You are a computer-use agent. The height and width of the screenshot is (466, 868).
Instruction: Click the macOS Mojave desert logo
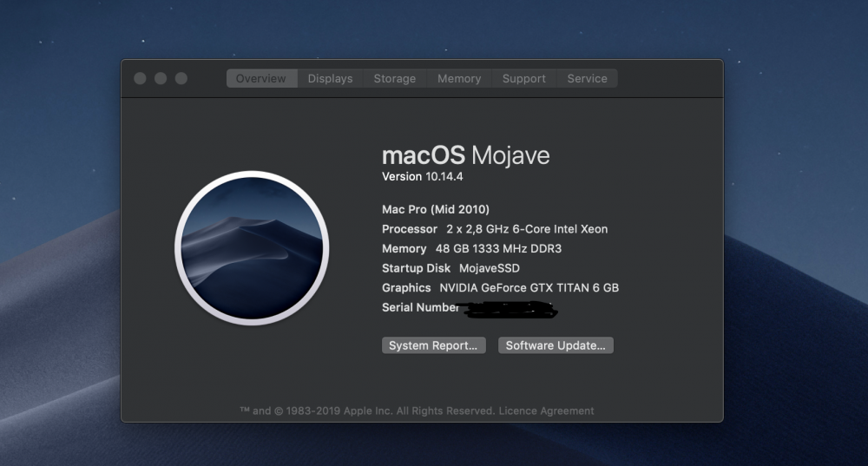[252, 247]
